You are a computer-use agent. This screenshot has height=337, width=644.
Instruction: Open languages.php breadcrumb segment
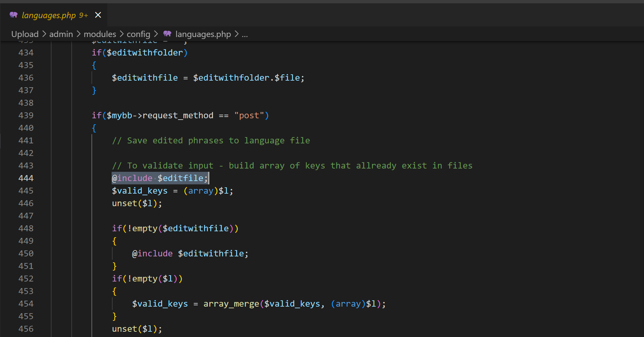point(203,34)
